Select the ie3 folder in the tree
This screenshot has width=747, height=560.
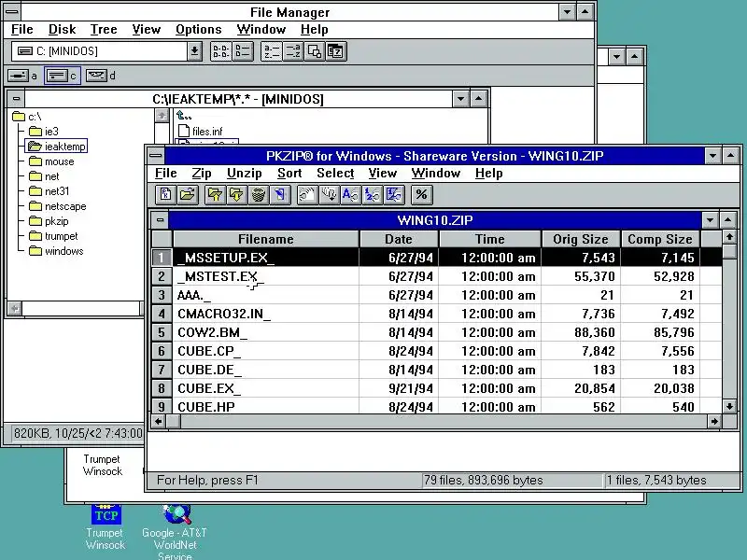tap(44, 132)
